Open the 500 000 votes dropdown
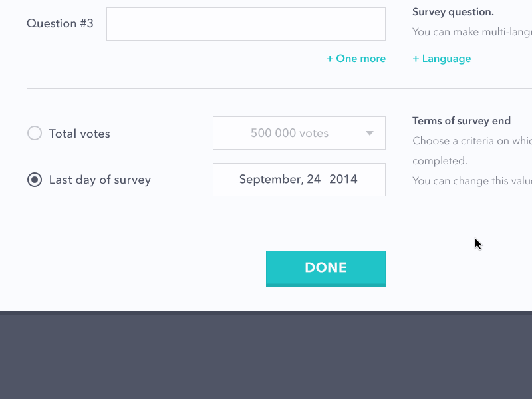Image resolution: width=532 pixels, height=399 pixels. [x=299, y=133]
